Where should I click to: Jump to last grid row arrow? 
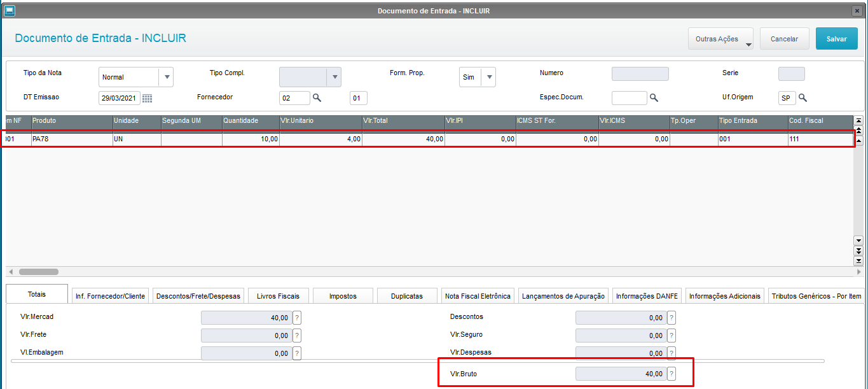coord(858,261)
